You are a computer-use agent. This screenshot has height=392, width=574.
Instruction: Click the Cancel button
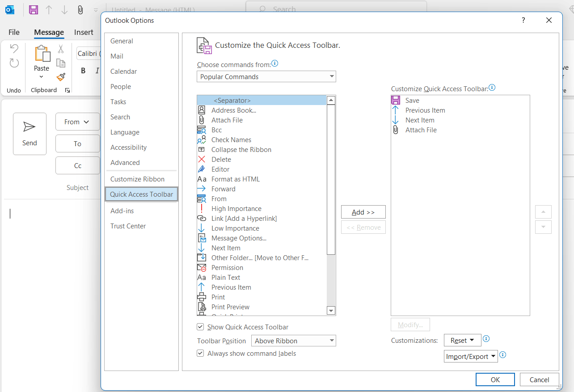point(540,379)
